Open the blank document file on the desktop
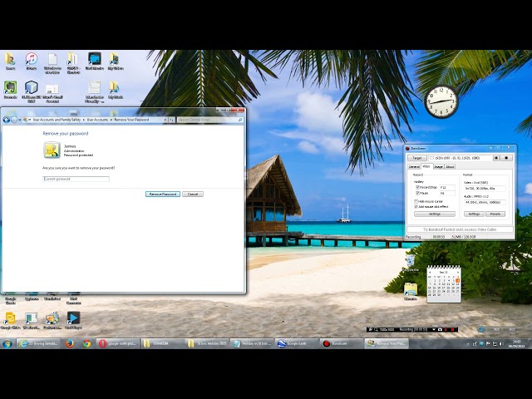Image resolution: width=532 pixels, height=399 pixels. (52, 62)
